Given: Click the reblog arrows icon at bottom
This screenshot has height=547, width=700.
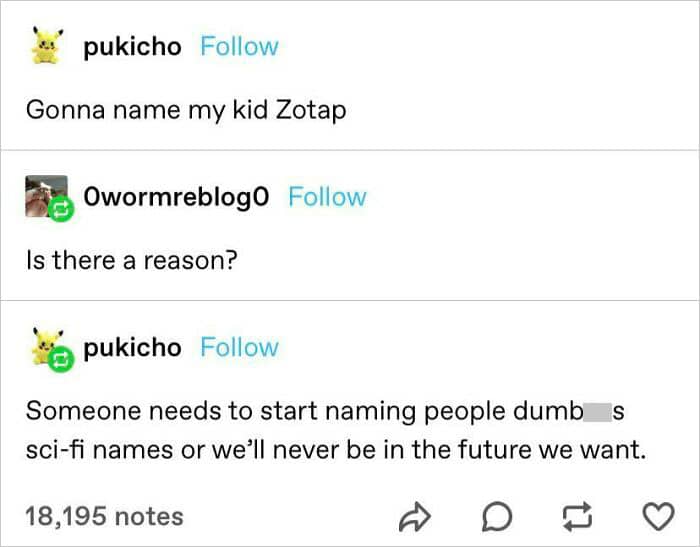Looking at the screenshot, I should click(577, 517).
